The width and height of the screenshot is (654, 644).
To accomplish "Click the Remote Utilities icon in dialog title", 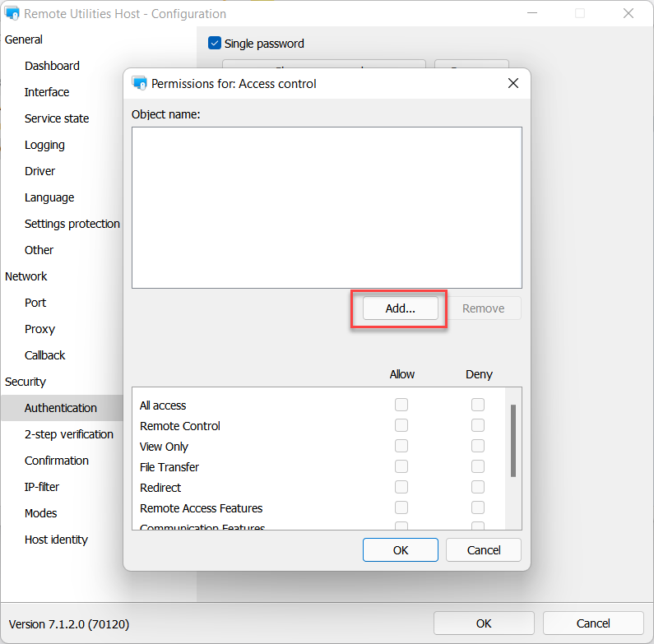I will click(x=139, y=83).
